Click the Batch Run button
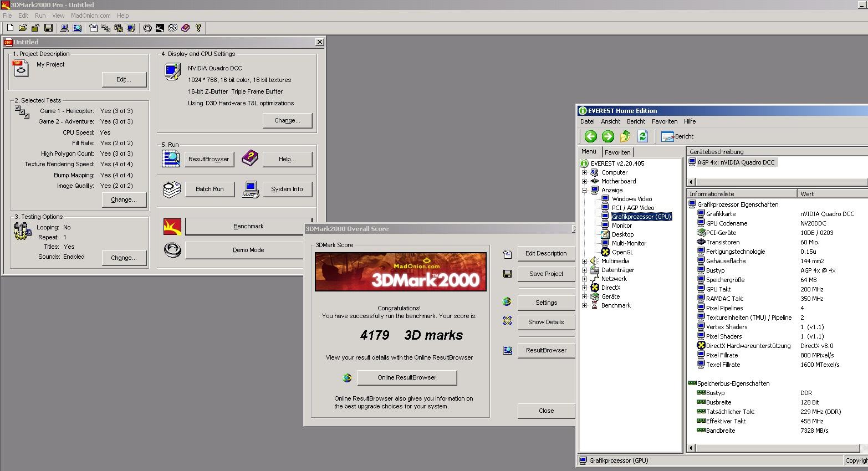This screenshot has height=471, width=868. pyautogui.click(x=210, y=189)
